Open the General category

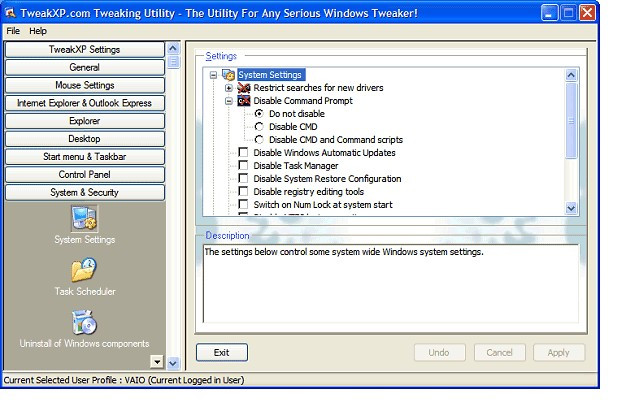click(x=84, y=68)
